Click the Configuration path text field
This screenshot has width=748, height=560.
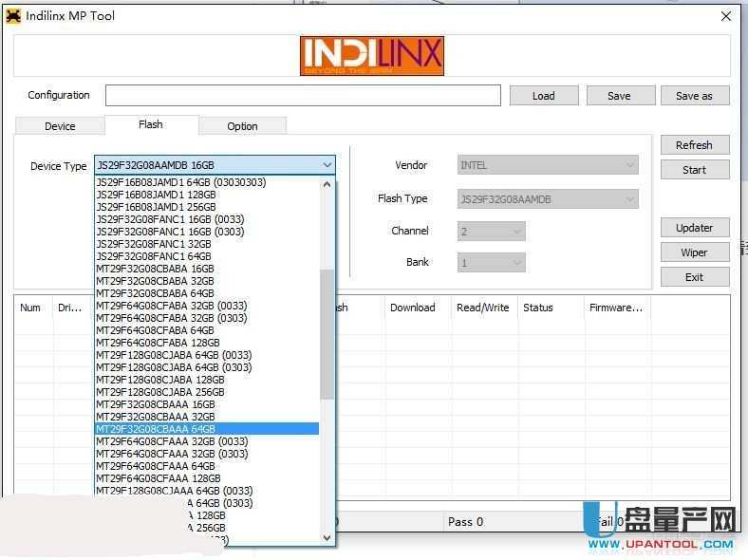tap(302, 96)
